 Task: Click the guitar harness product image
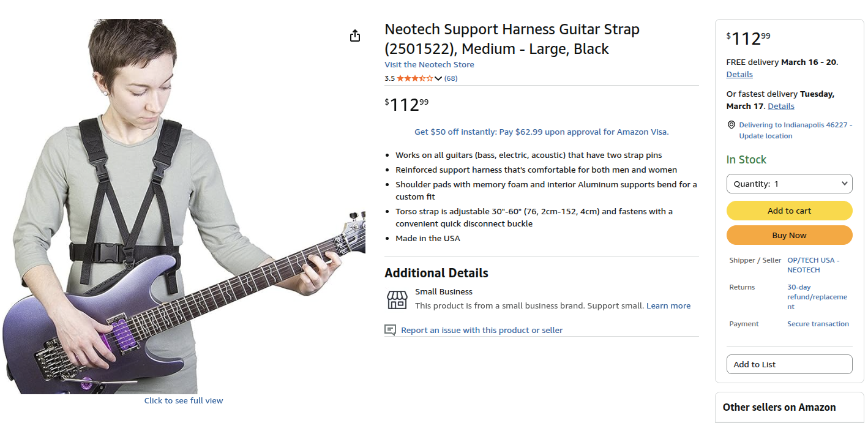tap(184, 208)
